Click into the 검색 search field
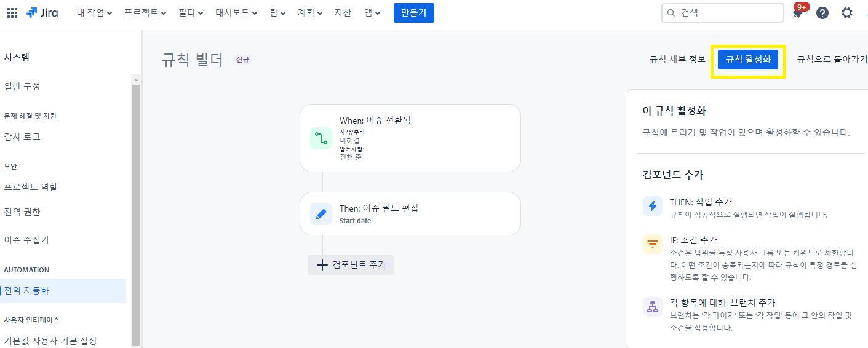The height and width of the screenshot is (348, 868). [x=723, y=13]
